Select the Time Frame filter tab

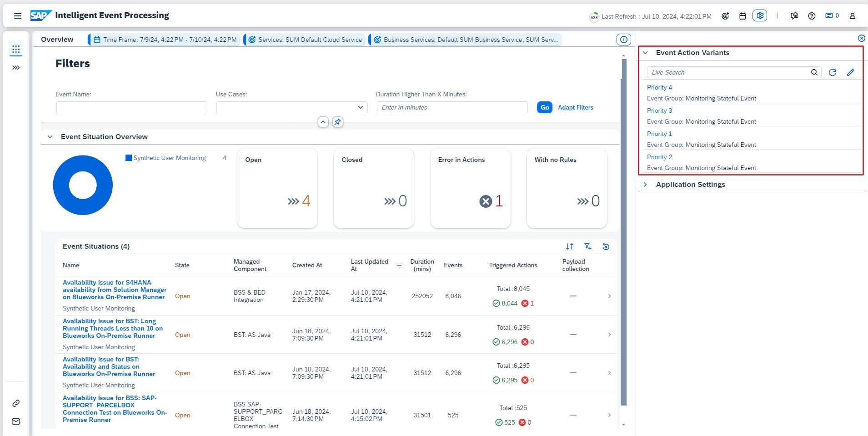(165, 40)
